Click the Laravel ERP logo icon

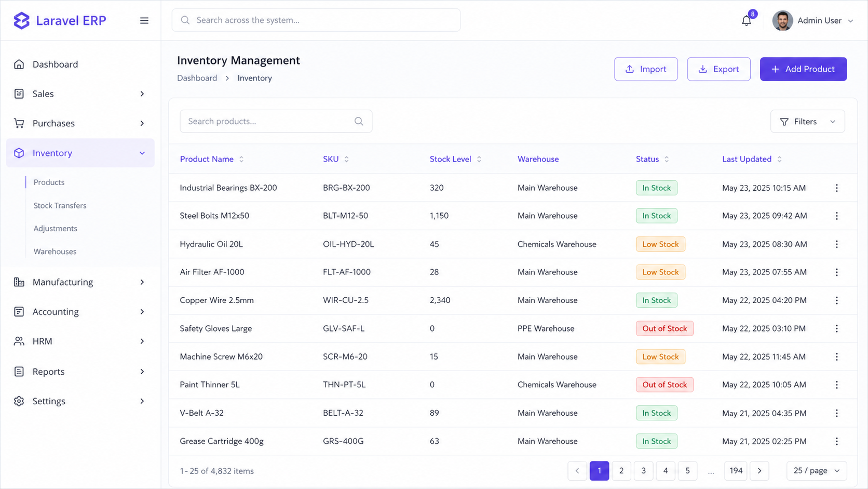21,20
